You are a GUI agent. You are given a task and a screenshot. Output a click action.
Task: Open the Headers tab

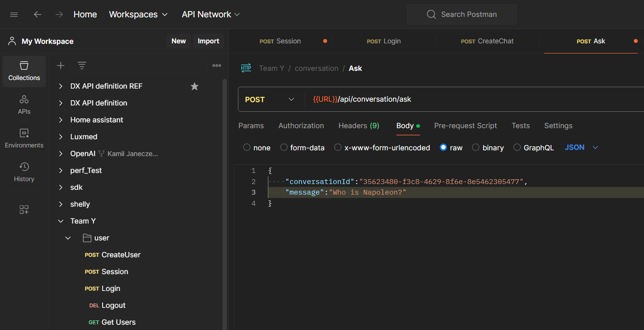(358, 126)
